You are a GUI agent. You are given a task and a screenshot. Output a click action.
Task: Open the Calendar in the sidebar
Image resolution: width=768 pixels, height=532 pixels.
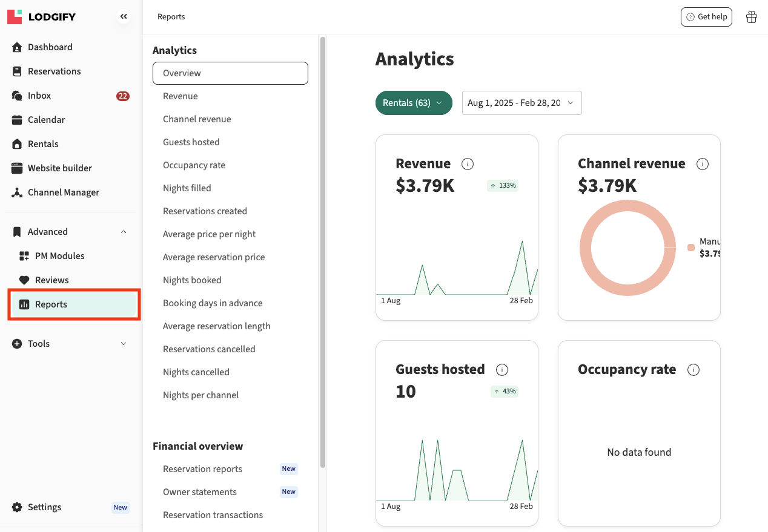(46, 120)
